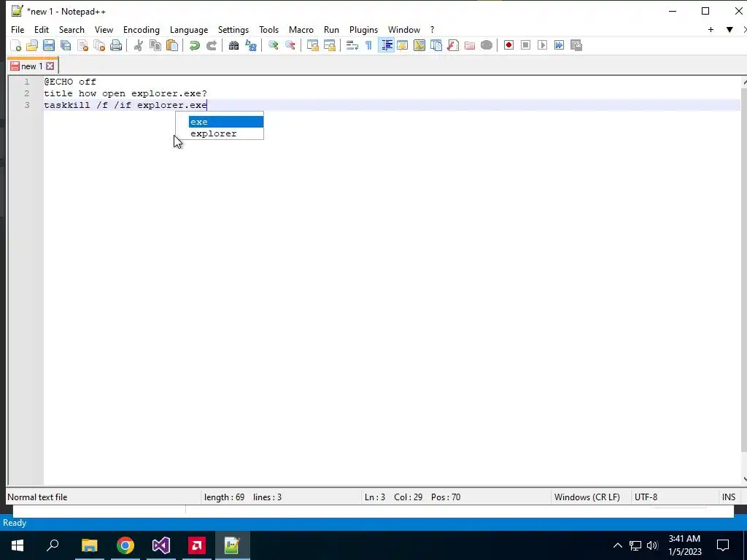Select the 'new 1' document tab
Screen dimensions: 747x560
(32, 66)
